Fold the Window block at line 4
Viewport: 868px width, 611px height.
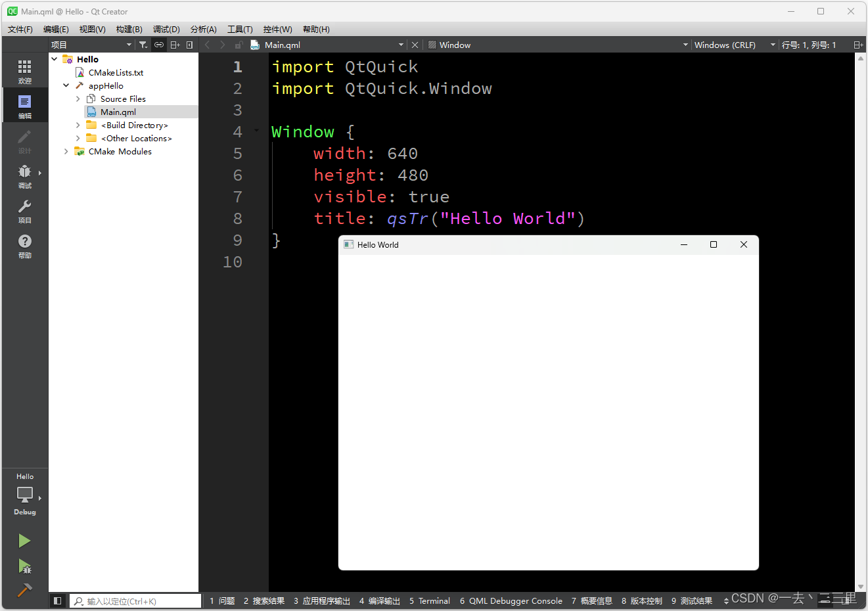tap(256, 131)
